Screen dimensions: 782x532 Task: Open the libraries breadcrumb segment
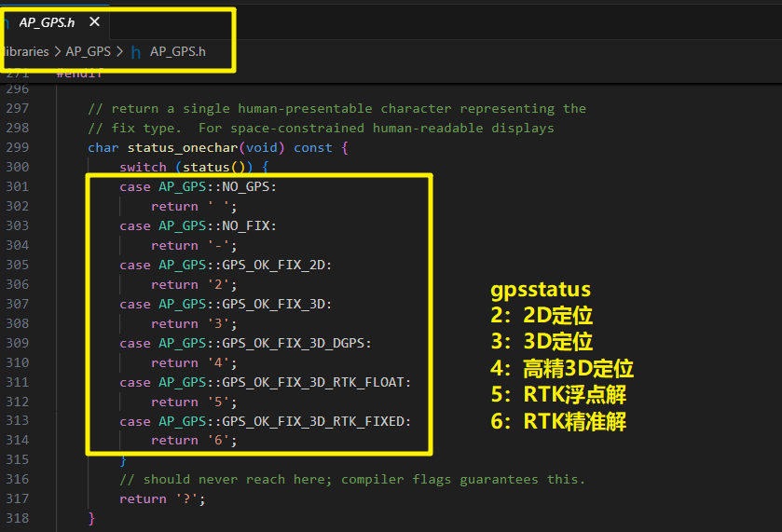coord(24,52)
